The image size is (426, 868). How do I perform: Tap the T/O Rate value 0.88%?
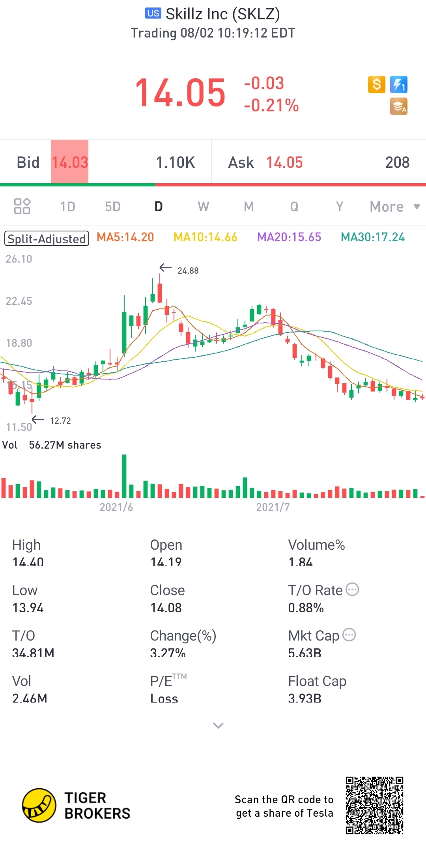tap(306, 607)
